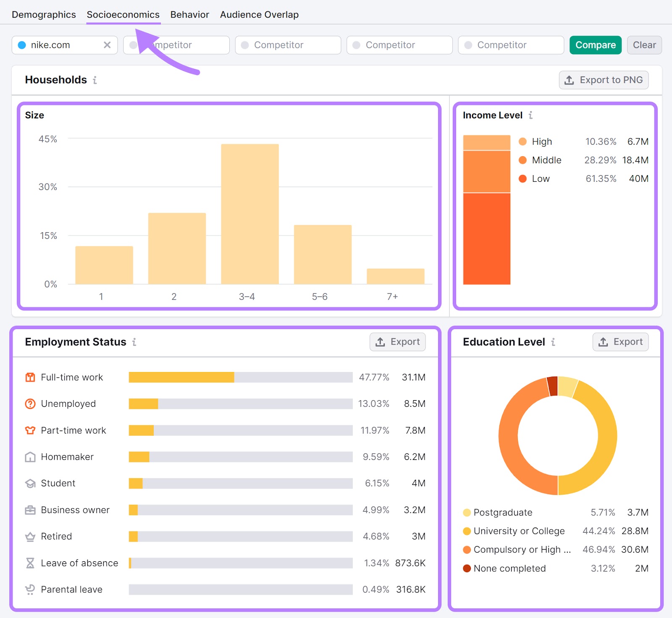Click the University or College color swatch
Image resolution: width=672 pixels, height=618 pixels.
tap(466, 531)
